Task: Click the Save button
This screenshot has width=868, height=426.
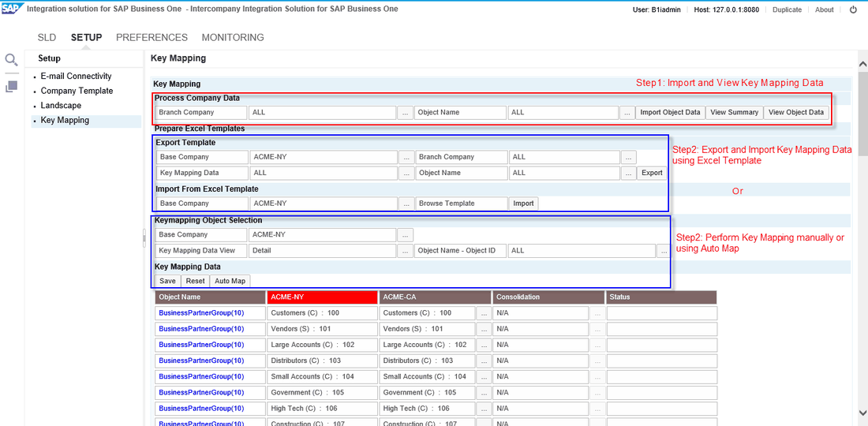Action: coord(167,281)
